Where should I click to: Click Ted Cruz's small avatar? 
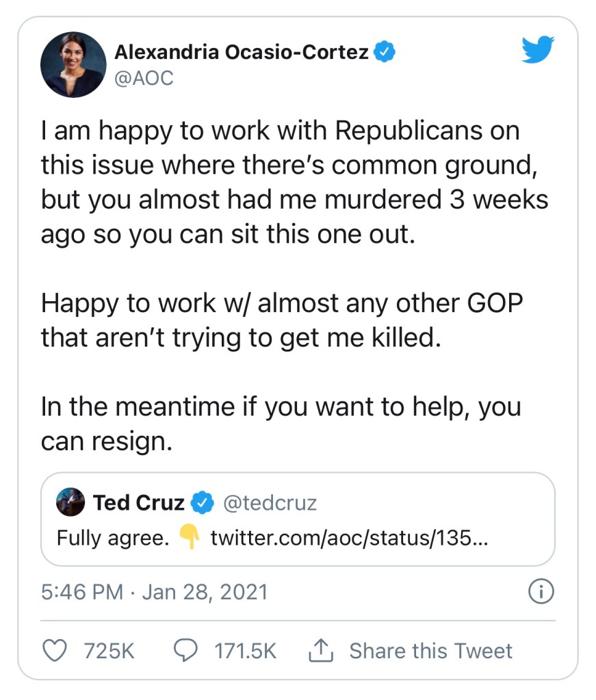(70, 503)
